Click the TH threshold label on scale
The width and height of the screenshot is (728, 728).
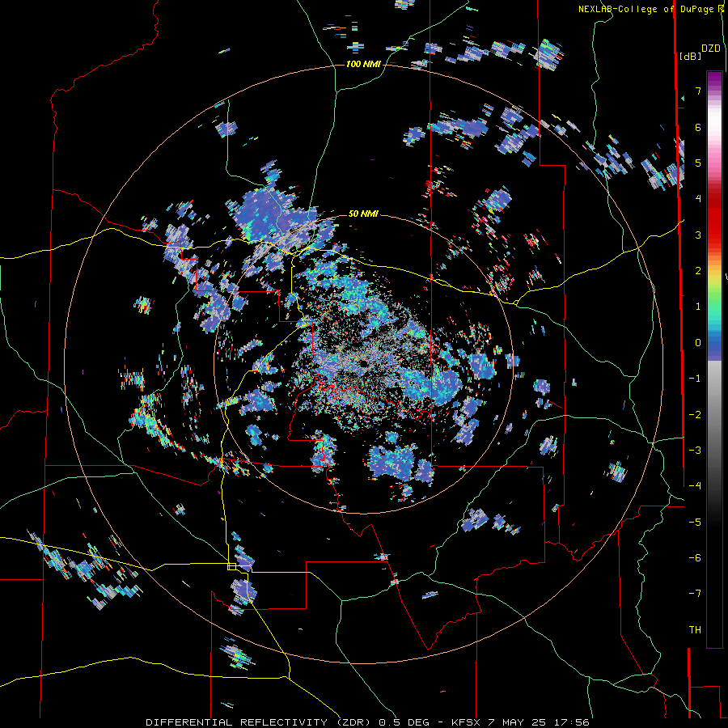point(695,629)
